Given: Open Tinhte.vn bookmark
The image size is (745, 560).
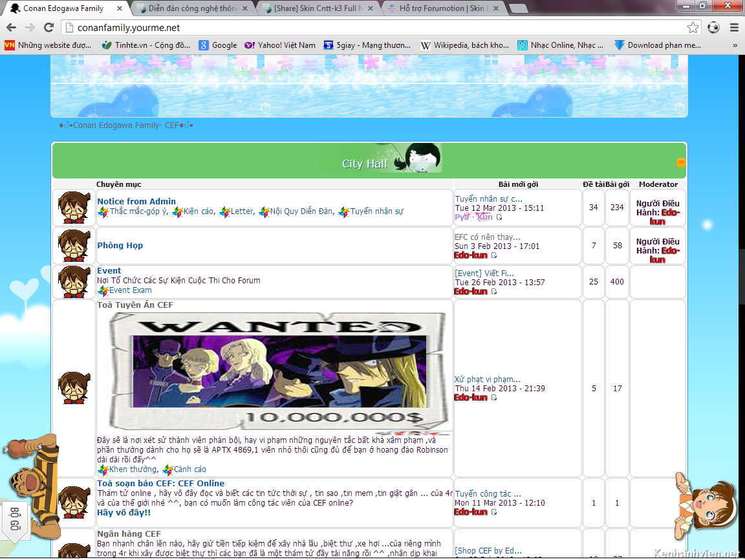Looking at the screenshot, I should tap(146, 45).
